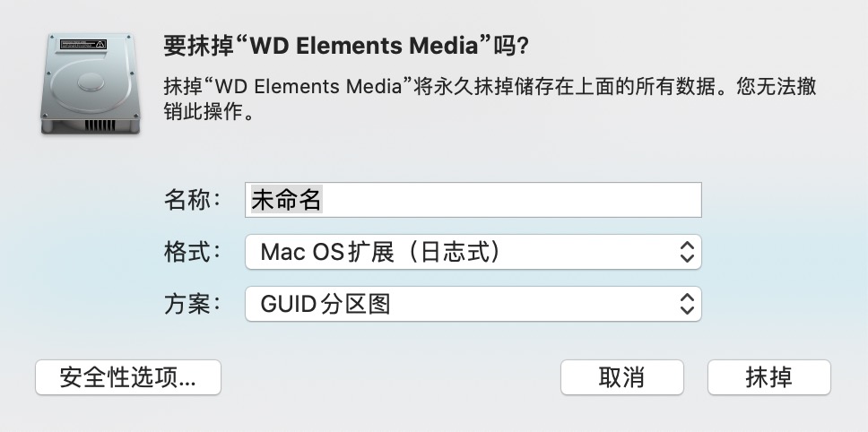Click the 名称 label
The image size is (868, 432).
192,200
